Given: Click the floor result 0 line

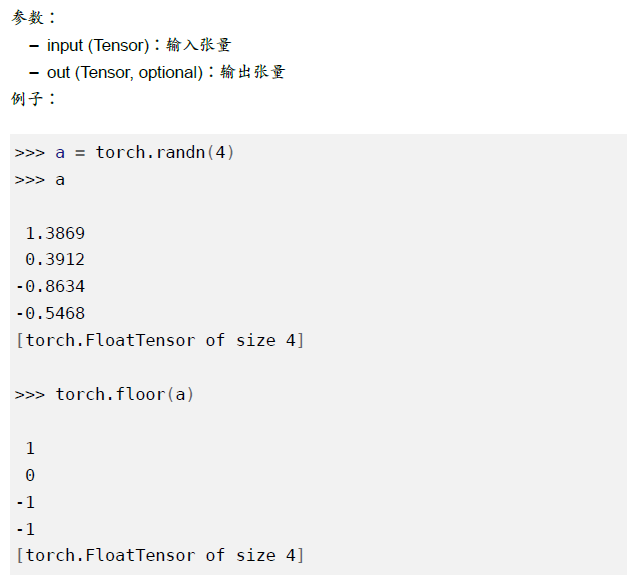Looking at the screenshot, I should pos(30,475).
